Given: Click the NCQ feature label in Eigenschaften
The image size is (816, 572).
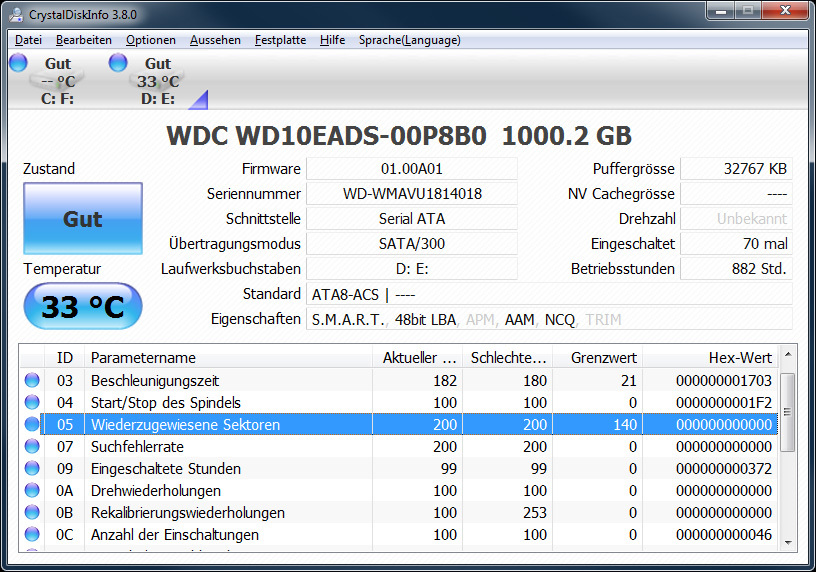Looking at the screenshot, I should pos(559,320).
